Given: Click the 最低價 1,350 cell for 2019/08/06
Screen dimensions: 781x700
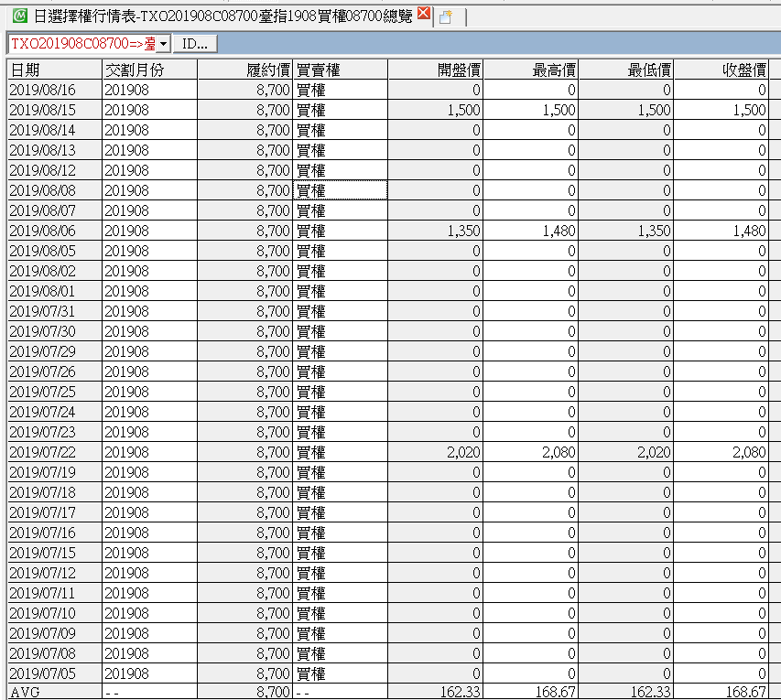Looking at the screenshot, I should point(625,231).
